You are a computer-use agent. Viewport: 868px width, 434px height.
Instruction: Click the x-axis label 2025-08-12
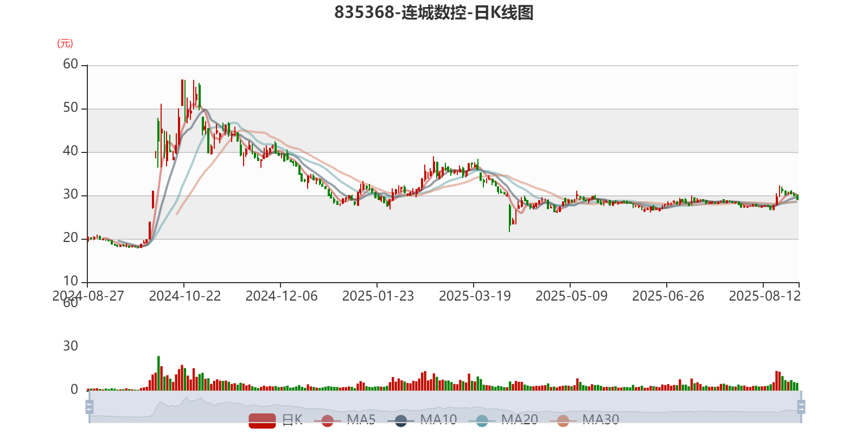point(764,296)
